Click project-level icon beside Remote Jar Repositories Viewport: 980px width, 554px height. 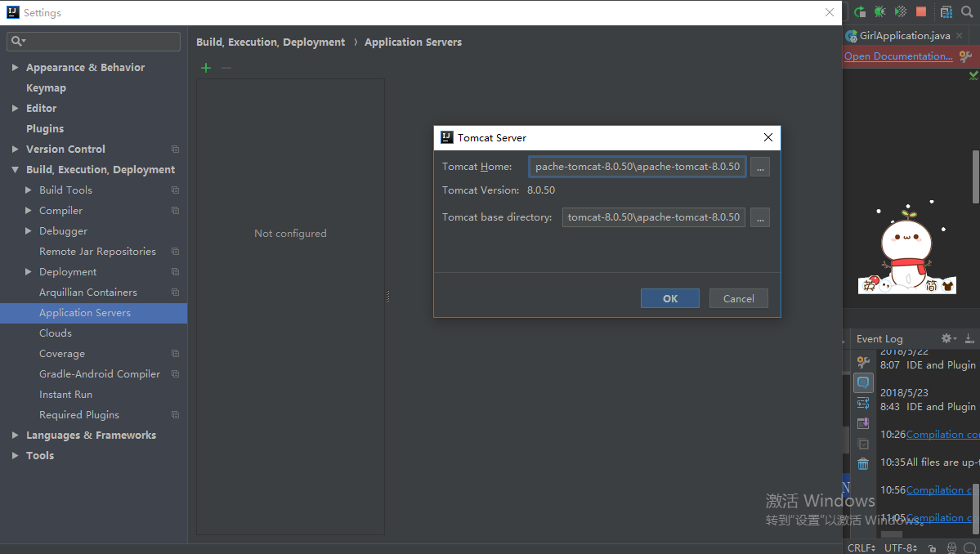coord(175,251)
